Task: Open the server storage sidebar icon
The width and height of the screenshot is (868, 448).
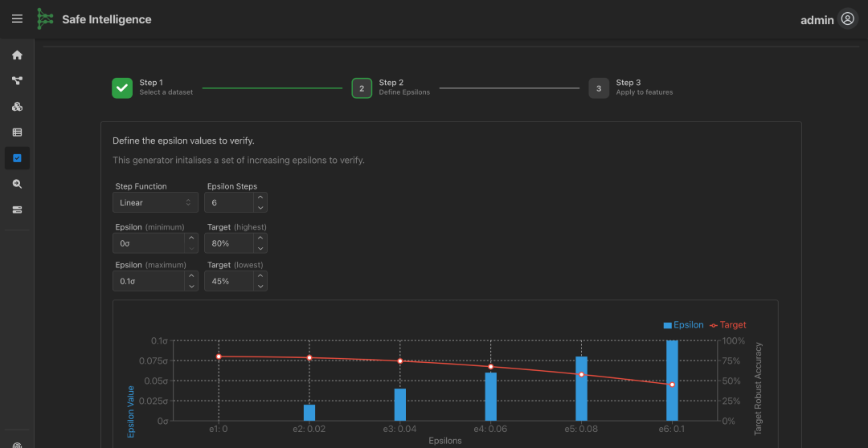Action: [17, 210]
